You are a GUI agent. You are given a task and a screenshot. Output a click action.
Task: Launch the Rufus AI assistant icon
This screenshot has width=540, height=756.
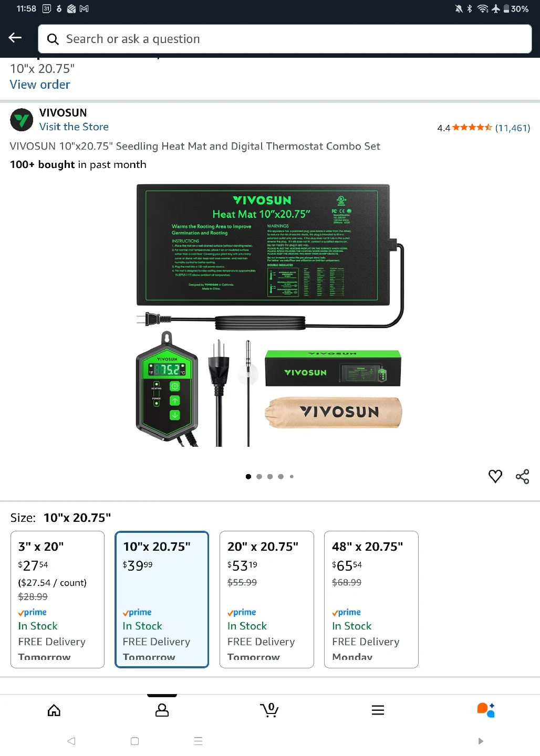[486, 710]
